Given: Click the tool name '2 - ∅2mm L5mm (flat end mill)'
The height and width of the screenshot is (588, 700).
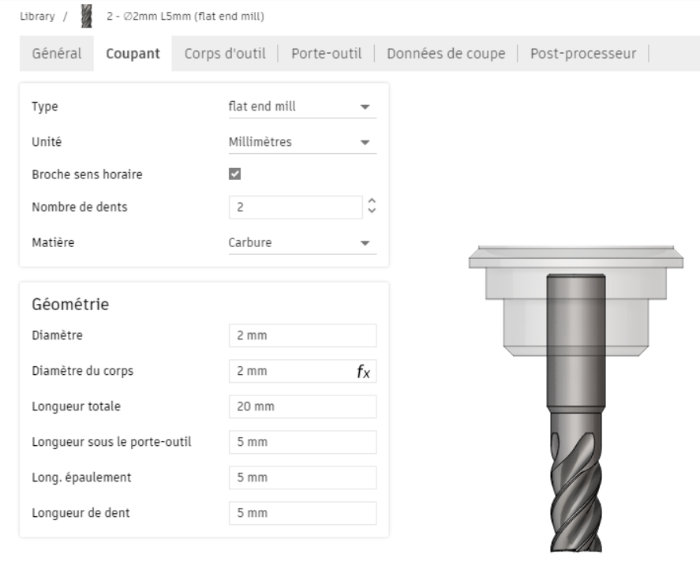Looking at the screenshot, I should coord(185,17).
